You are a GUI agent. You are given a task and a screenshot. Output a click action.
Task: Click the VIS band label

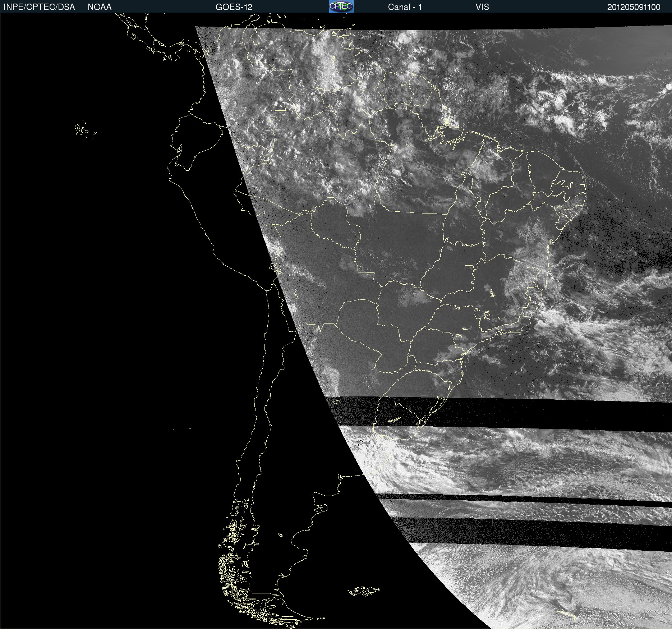tap(482, 7)
